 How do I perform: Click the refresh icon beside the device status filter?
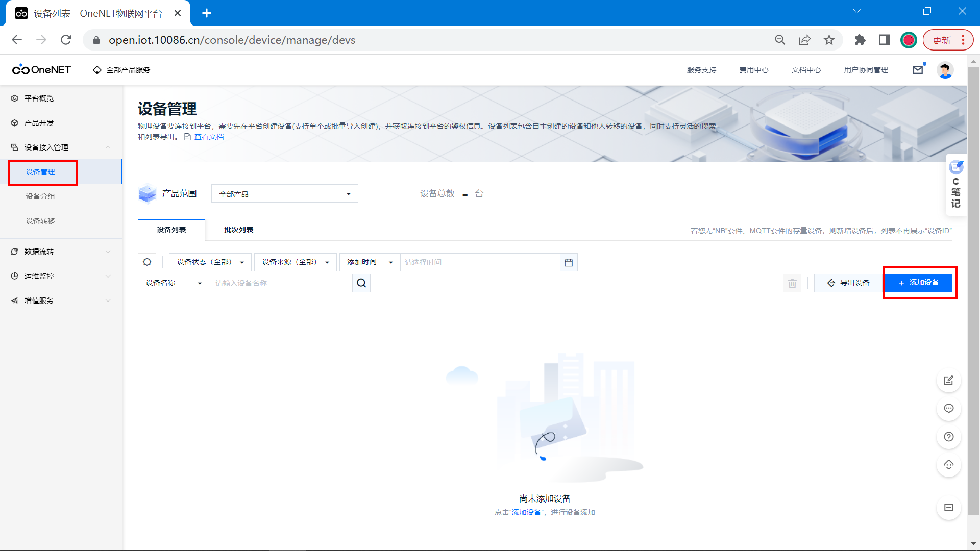[147, 262]
